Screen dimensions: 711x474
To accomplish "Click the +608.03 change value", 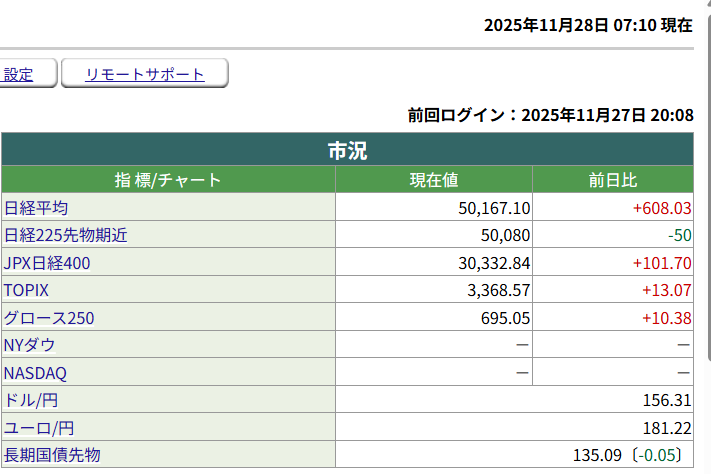I will click(661, 208).
